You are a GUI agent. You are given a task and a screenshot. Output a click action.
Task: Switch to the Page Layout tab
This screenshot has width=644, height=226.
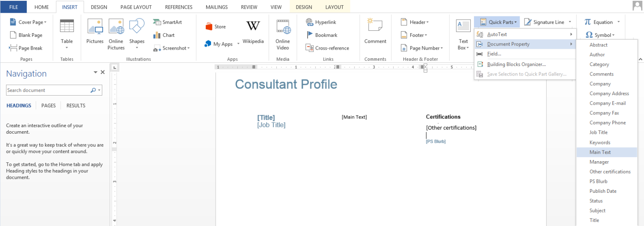[136, 7]
